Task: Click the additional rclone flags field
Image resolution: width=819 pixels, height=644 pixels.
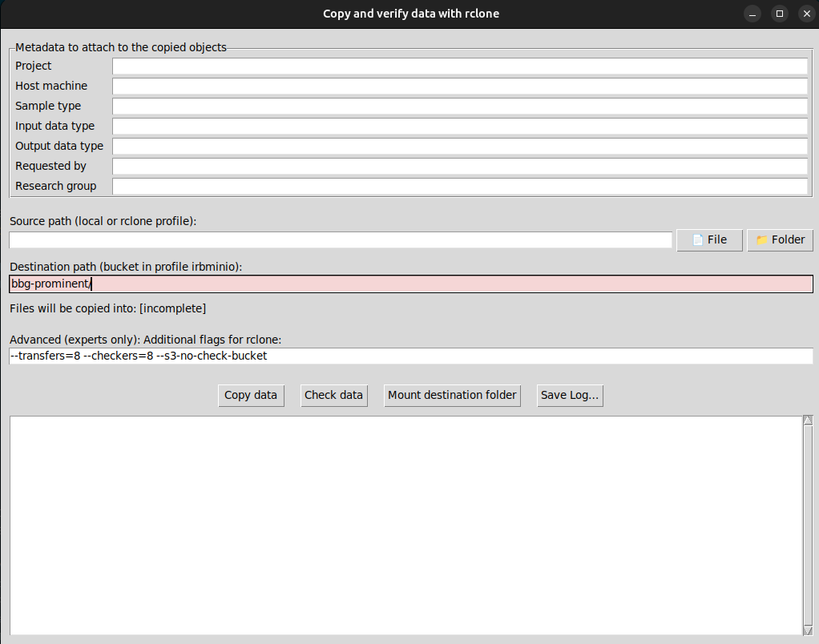Action: click(409, 356)
